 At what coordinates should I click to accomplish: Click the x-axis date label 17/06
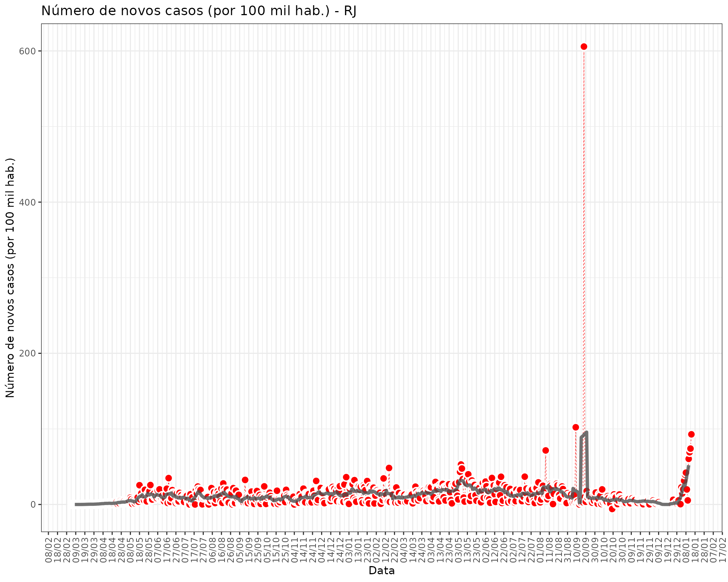click(x=167, y=550)
